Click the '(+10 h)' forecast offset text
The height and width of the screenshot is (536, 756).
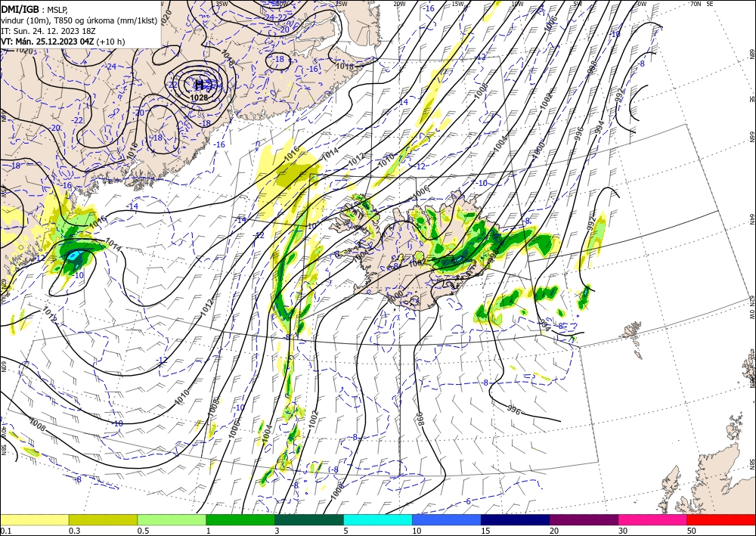tap(110, 42)
